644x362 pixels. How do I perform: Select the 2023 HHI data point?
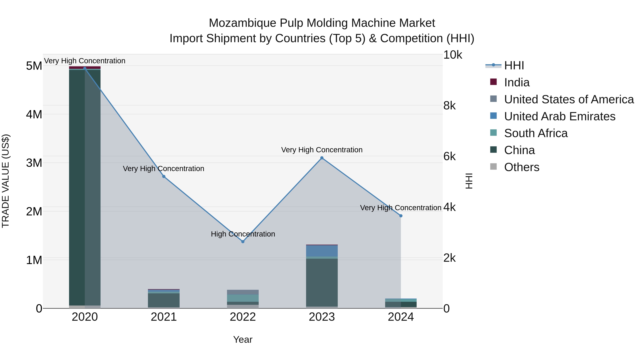(322, 158)
